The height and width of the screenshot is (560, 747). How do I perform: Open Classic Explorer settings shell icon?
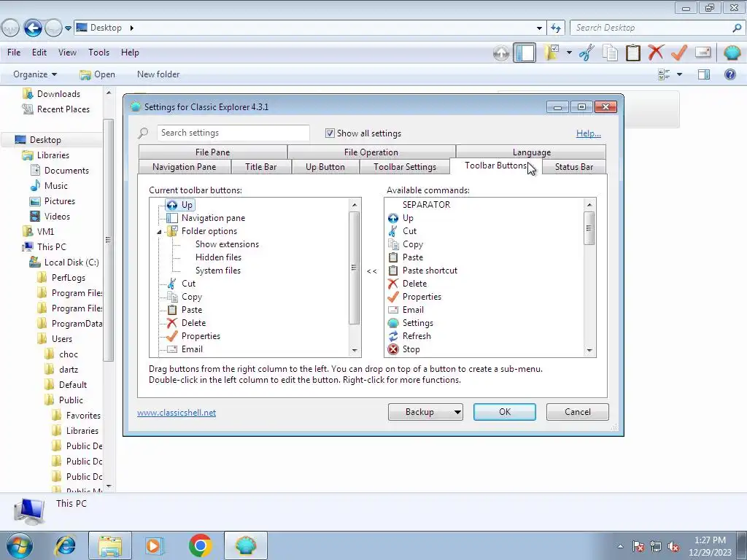(732, 52)
